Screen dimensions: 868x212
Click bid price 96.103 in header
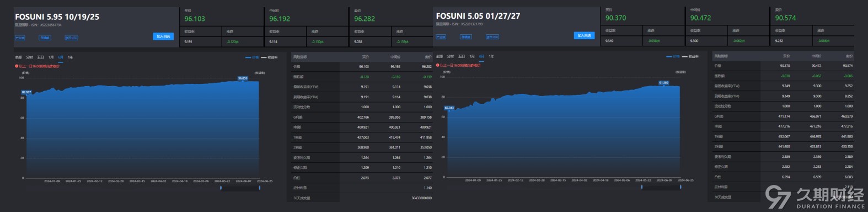(x=195, y=19)
